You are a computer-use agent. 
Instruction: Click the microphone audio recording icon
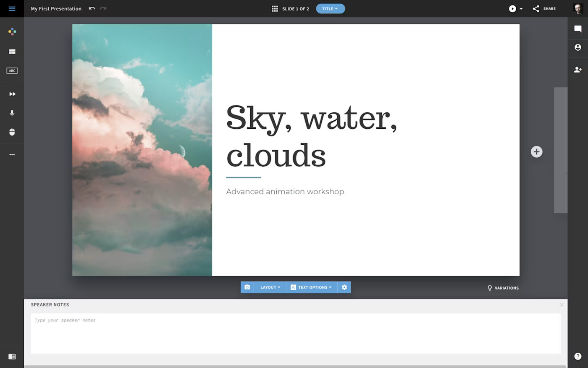12,113
